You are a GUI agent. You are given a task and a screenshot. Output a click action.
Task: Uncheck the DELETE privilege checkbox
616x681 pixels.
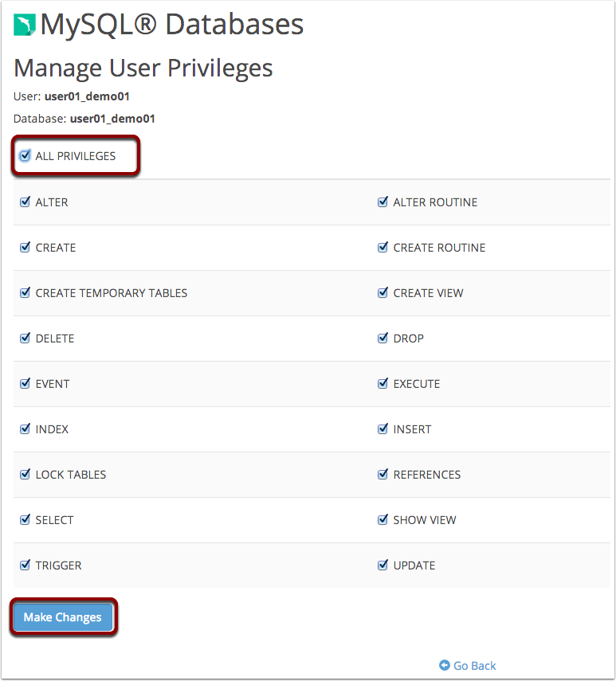point(26,338)
